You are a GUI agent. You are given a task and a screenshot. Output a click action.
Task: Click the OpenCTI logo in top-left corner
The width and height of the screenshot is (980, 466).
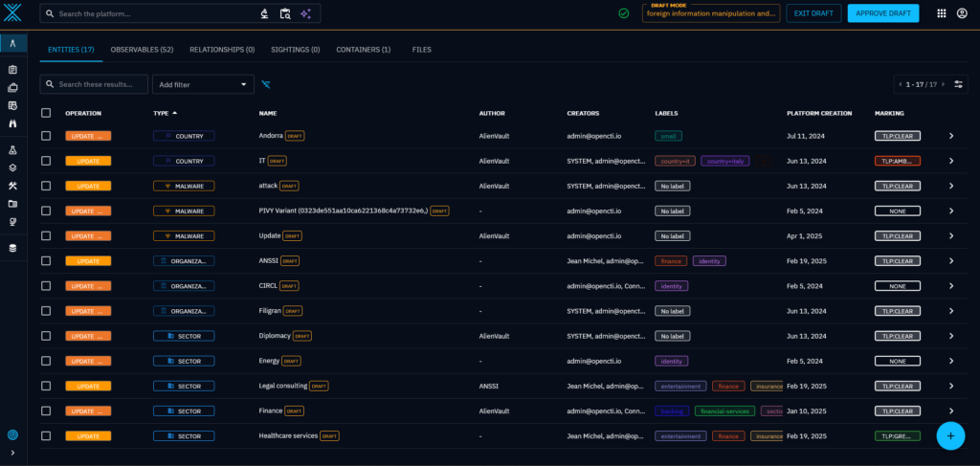point(13,13)
